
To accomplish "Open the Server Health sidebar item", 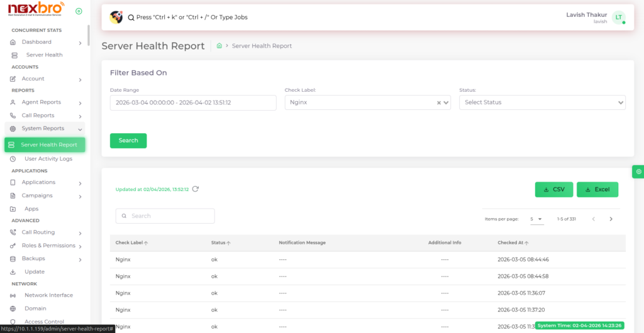I will pyautogui.click(x=44, y=55).
